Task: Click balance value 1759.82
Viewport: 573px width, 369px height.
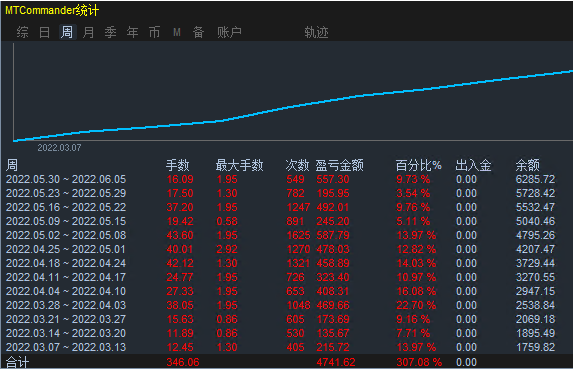Action: click(x=535, y=347)
